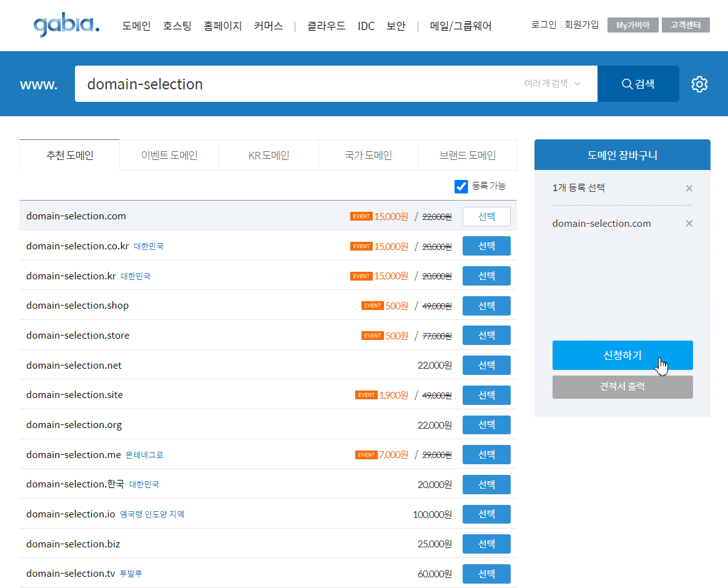Image resolution: width=728 pixels, height=588 pixels.
Task: Click the 회원가입 link
Action: point(581,24)
